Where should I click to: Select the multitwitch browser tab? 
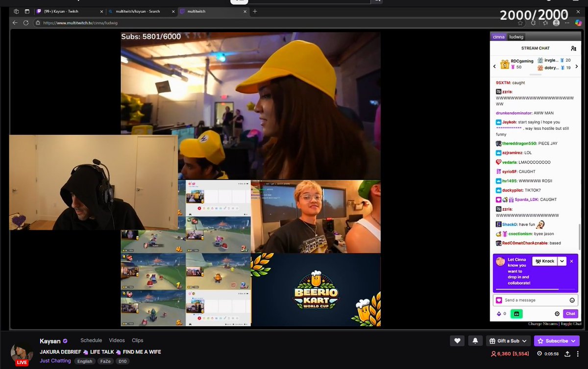tap(213, 11)
